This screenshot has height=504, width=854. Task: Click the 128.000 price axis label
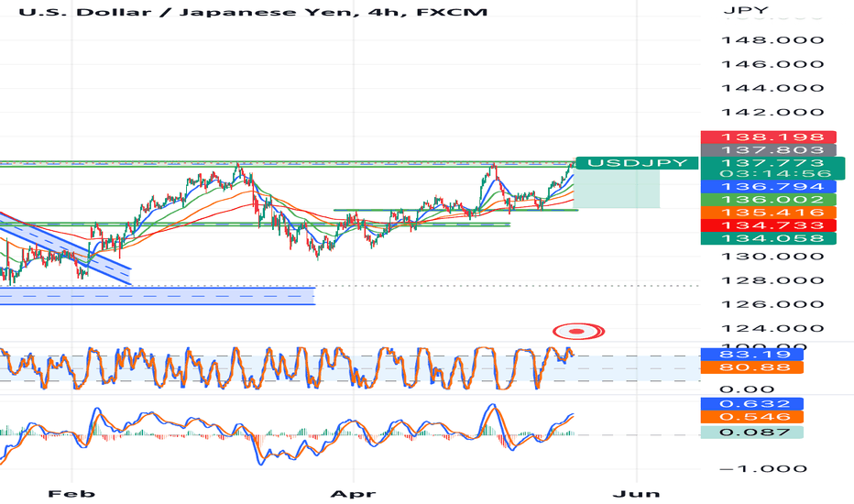tap(772, 280)
